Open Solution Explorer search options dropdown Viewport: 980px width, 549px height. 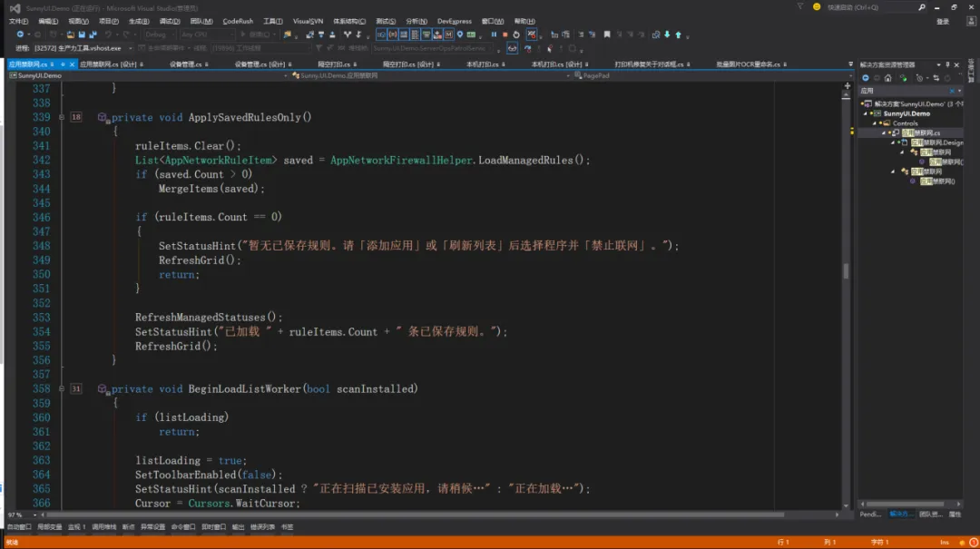(x=960, y=91)
